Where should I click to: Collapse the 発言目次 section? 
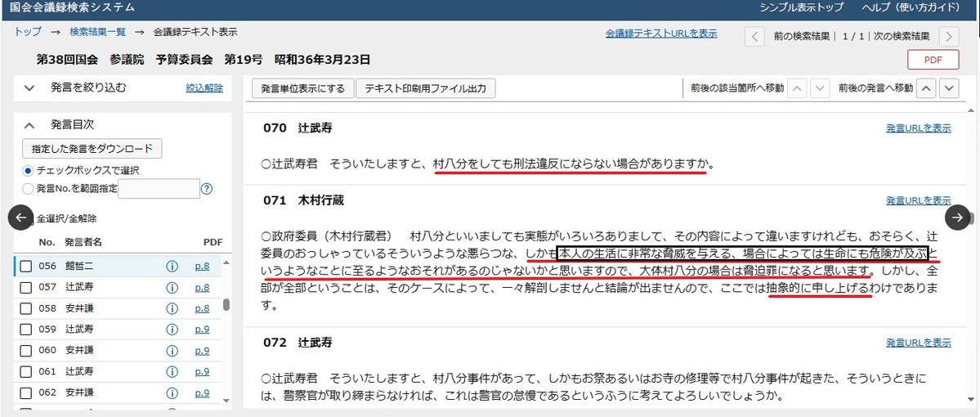tap(29, 125)
